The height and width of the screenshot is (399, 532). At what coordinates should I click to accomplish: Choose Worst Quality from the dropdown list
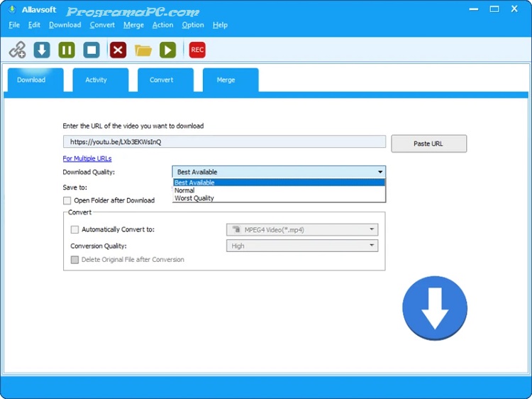[194, 199]
